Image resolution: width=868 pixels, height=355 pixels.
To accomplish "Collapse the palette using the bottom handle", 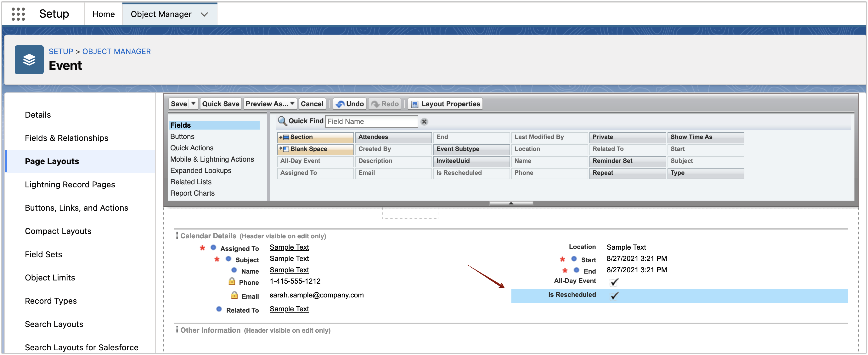I will pos(511,203).
